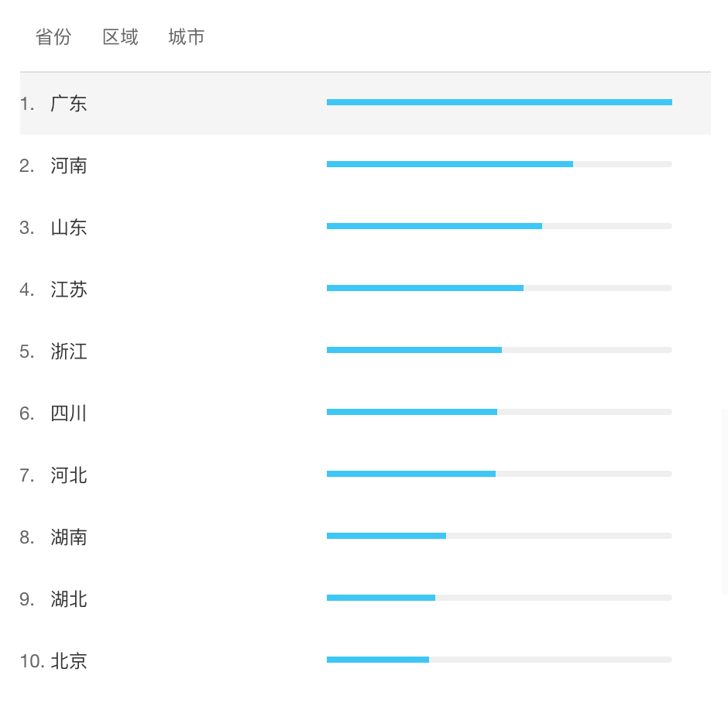This screenshot has height=703, width=728.
Task: Open the 城市 tab
Action: tap(186, 36)
